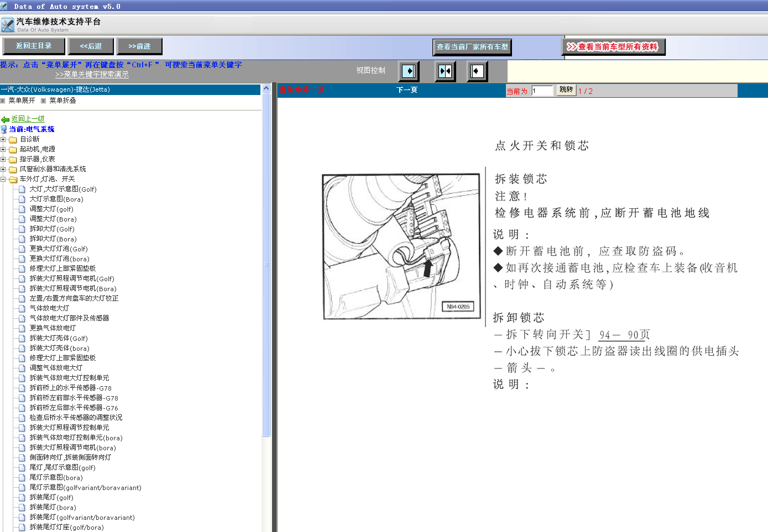Image resolution: width=768 pixels, height=532 pixels.
Task: Open the 菜单关键字搜索演示 link
Action: coord(92,75)
